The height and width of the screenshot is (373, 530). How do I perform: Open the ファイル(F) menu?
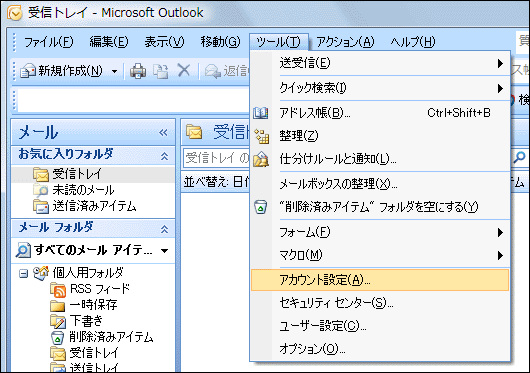(49, 42)
